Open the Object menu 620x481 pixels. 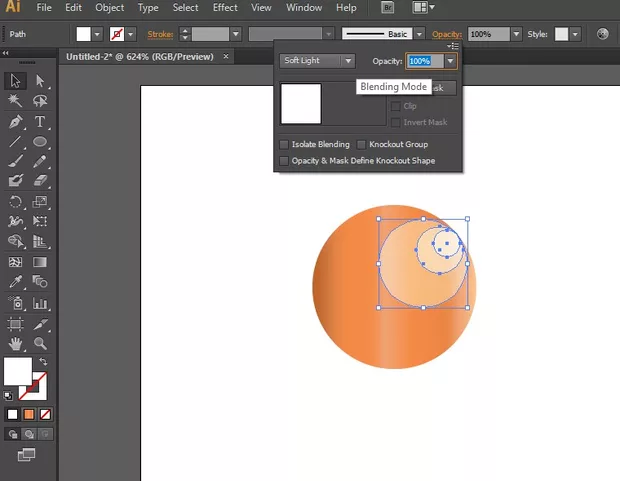[x=110, y=8]
